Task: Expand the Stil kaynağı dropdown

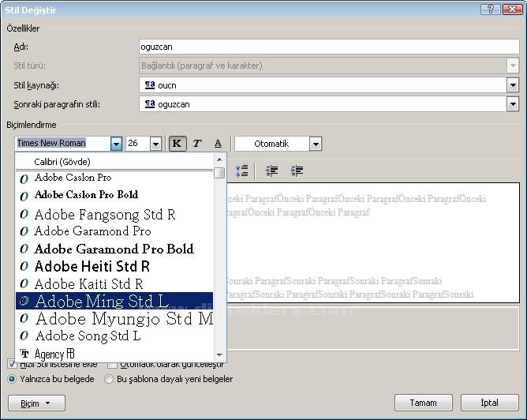Action: 513,85
